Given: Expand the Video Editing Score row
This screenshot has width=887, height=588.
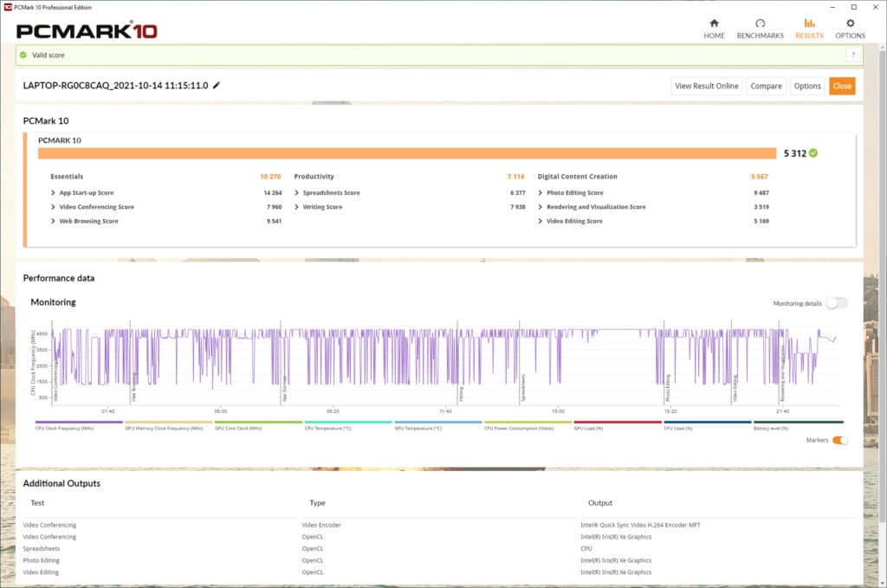Looking at the screenshot, I should coord(541,221).
